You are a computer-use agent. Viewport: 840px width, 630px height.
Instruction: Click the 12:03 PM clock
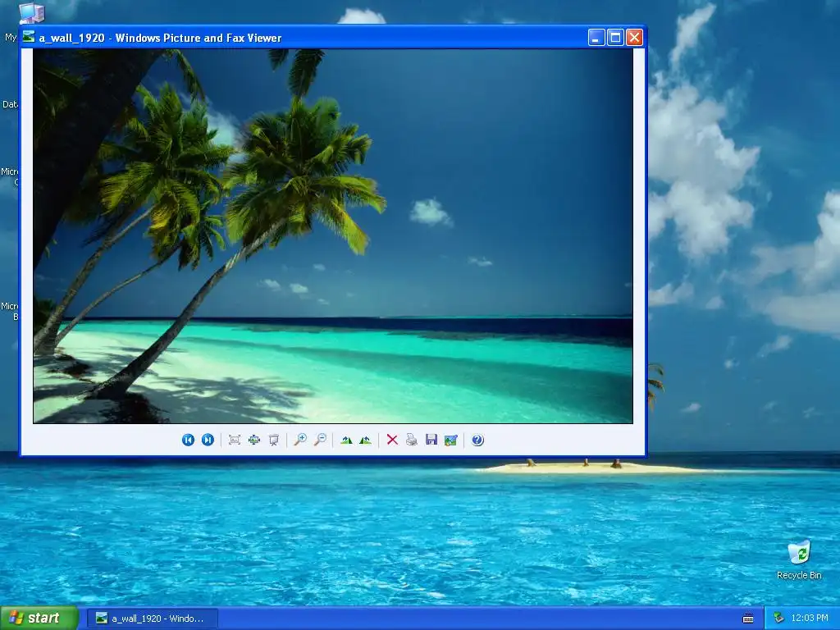pos(810,619)
